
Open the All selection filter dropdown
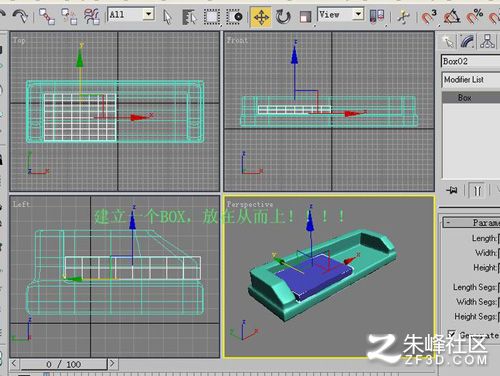pos(131,14)
